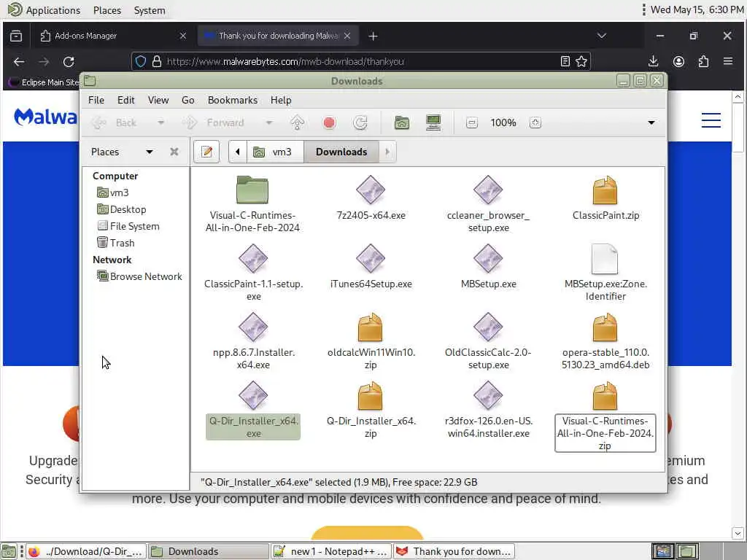Screen dimensions: 747x560
Task: Open Firefox application hamburger menu
Action: (728, 61)
